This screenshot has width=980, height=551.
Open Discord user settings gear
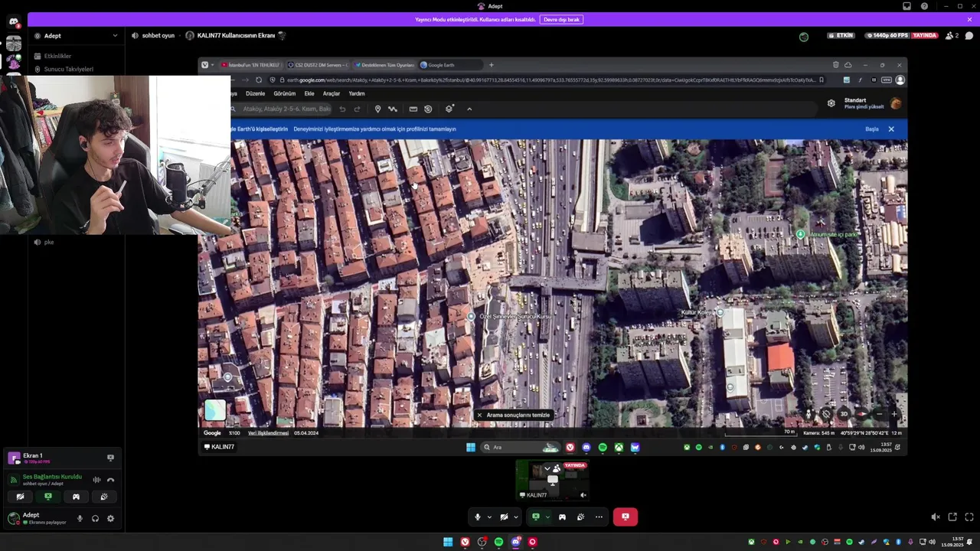click(x=110, y=518)
